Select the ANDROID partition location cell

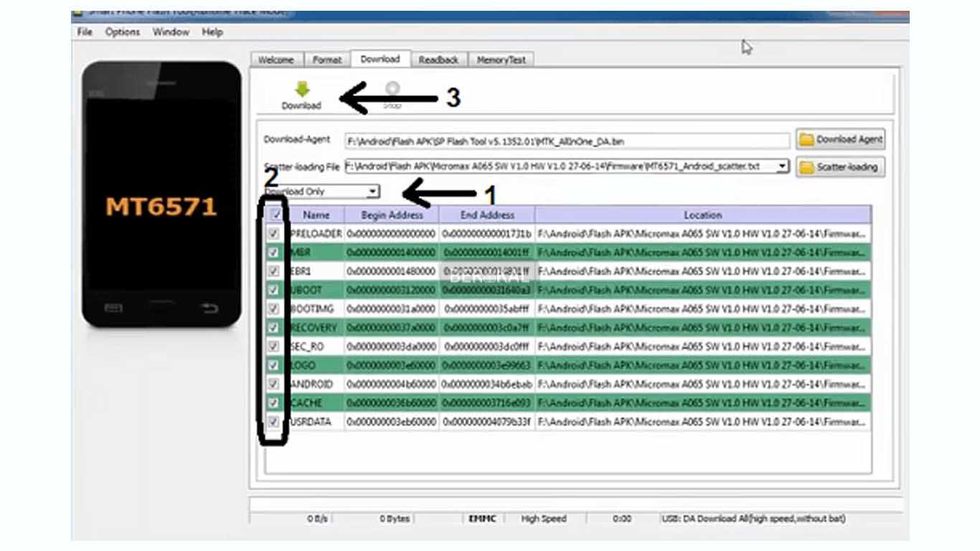coord(702,384)
